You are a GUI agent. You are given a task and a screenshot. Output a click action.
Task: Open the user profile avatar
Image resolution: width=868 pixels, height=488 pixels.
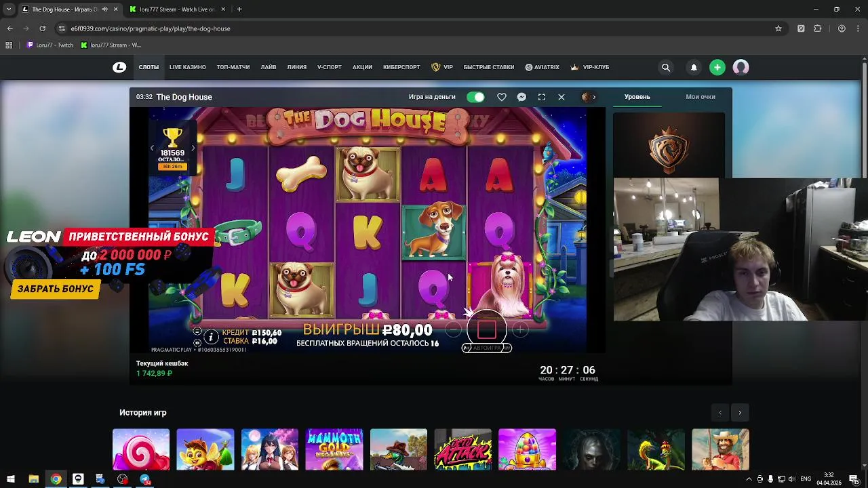coord(741,67)
